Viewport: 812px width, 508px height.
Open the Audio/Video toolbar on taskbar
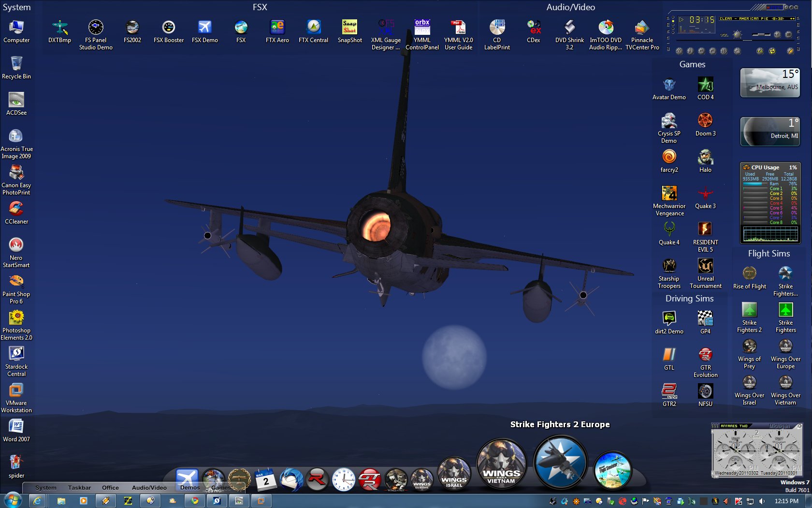[x=149, y=488]
